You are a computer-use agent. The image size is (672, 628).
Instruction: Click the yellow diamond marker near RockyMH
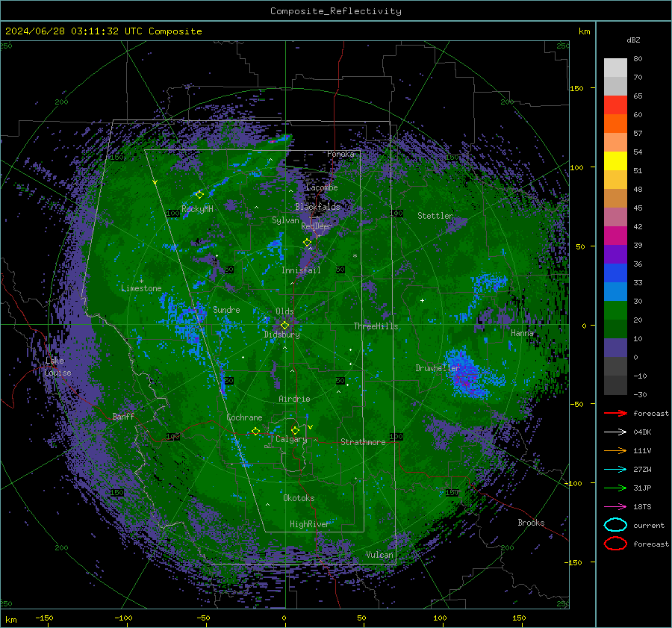199,195
